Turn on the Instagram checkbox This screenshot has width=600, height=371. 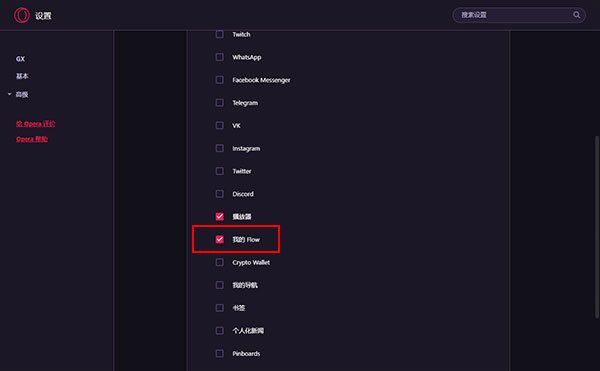click(x=220, y=148)
